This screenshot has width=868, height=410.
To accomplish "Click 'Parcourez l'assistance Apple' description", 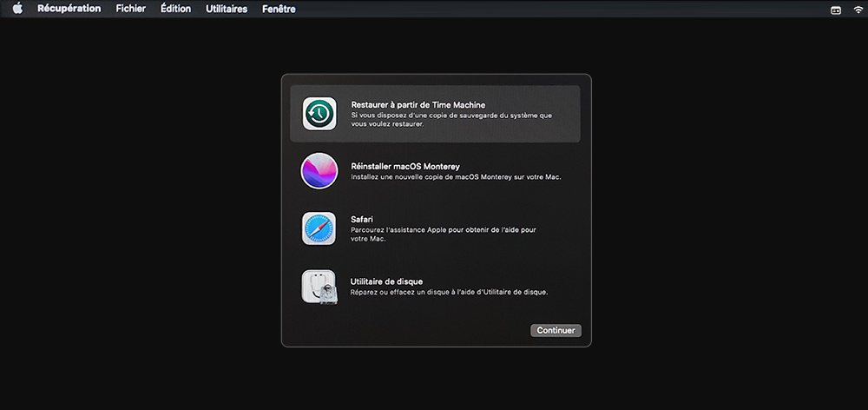I will [x=444, y=234].
